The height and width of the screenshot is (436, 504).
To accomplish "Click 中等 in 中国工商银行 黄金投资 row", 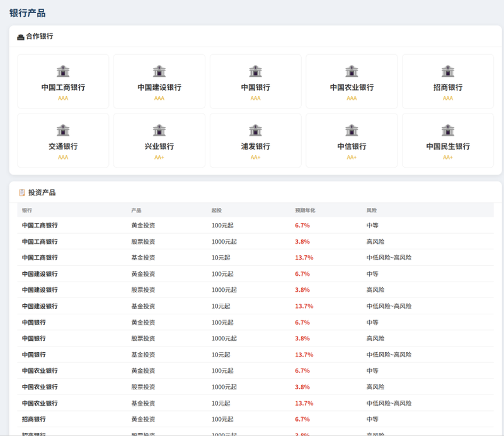I will [x=372, y=226].
